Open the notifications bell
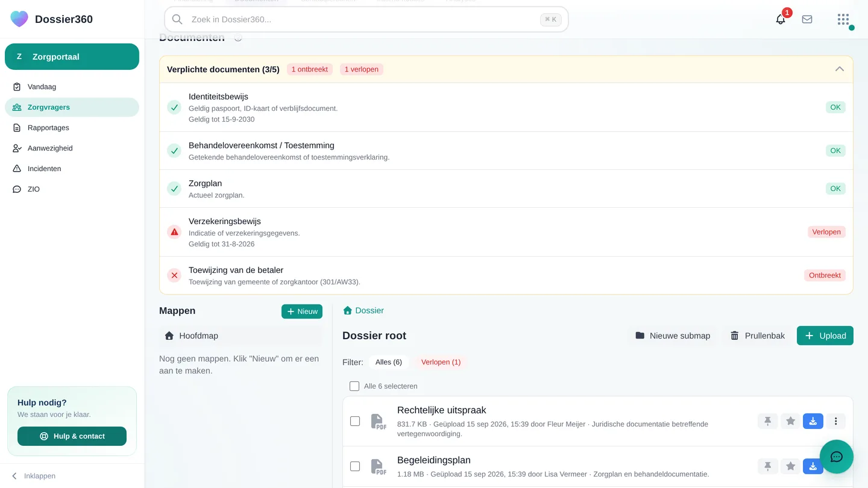Image resolution: width=868 pixels, height=488 pixels. point(781,19)
